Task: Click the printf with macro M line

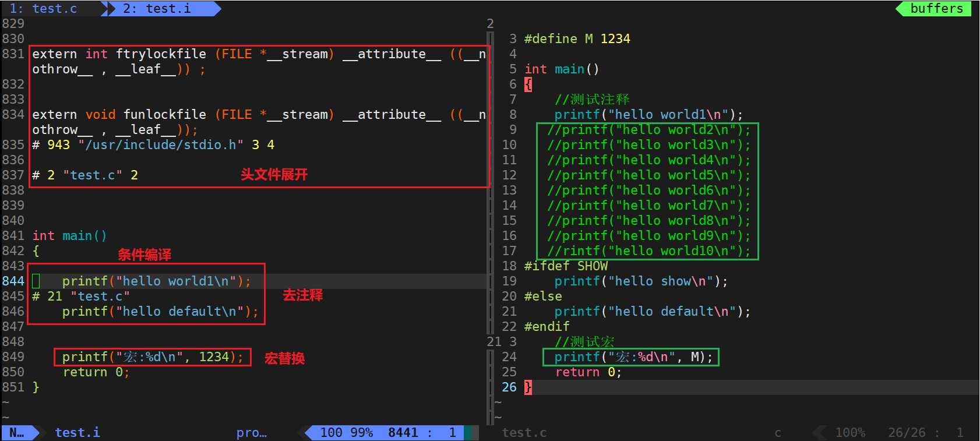Action: [634, 357]
